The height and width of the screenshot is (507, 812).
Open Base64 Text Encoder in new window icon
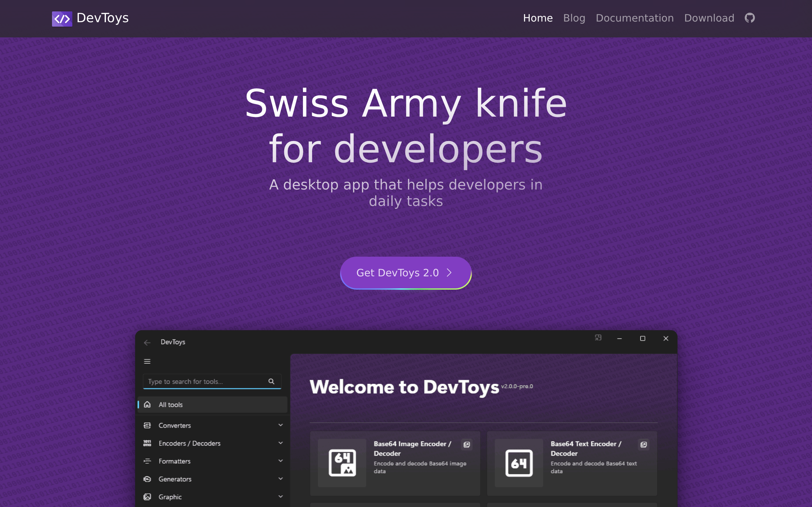(643, 444)
